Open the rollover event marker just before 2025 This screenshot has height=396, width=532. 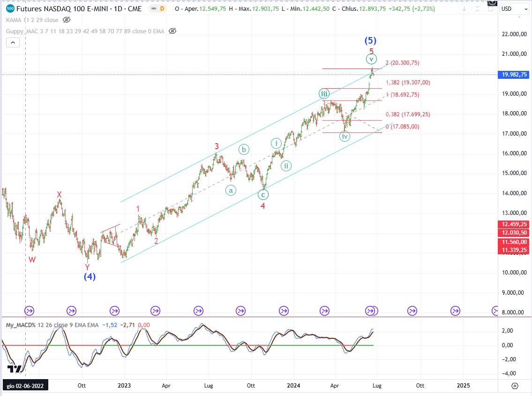(x=455, y=311)
